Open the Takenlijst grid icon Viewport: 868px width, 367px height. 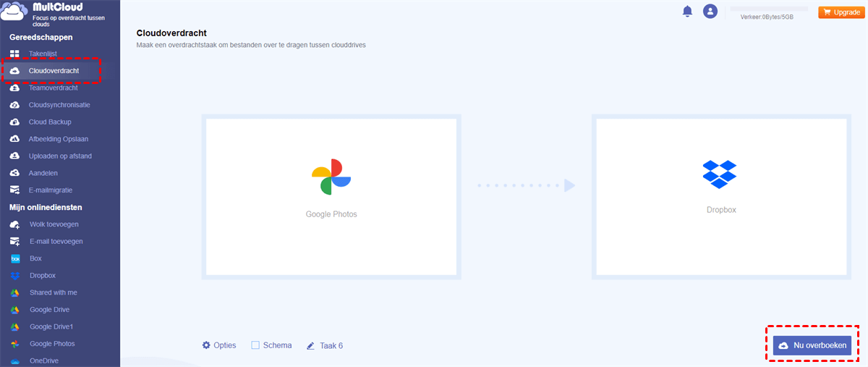coord(14,54)
